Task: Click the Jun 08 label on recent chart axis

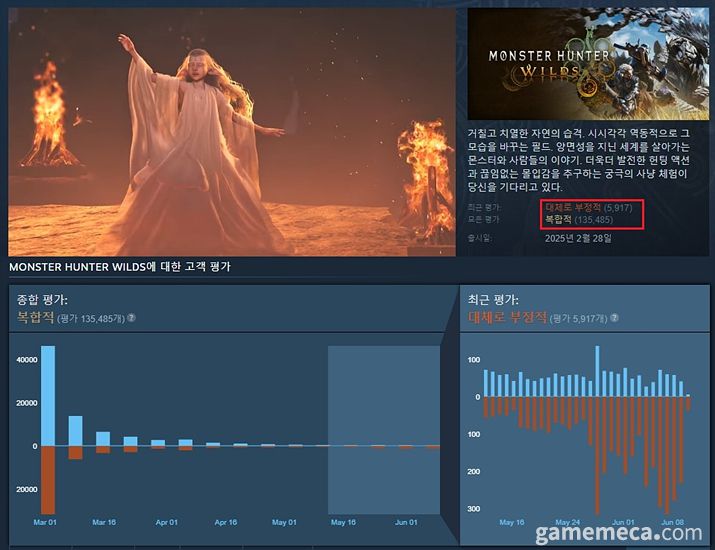Action: [672, 522]
